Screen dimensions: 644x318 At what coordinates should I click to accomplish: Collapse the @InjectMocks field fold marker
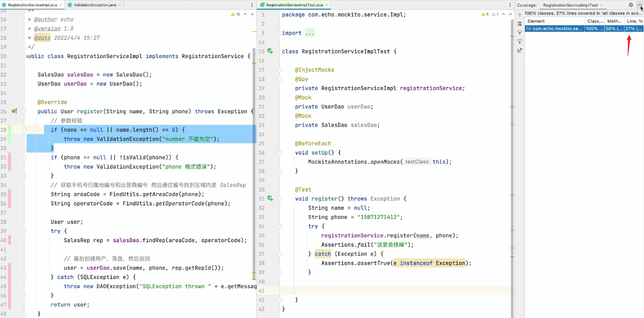click(x=279, y=70)
